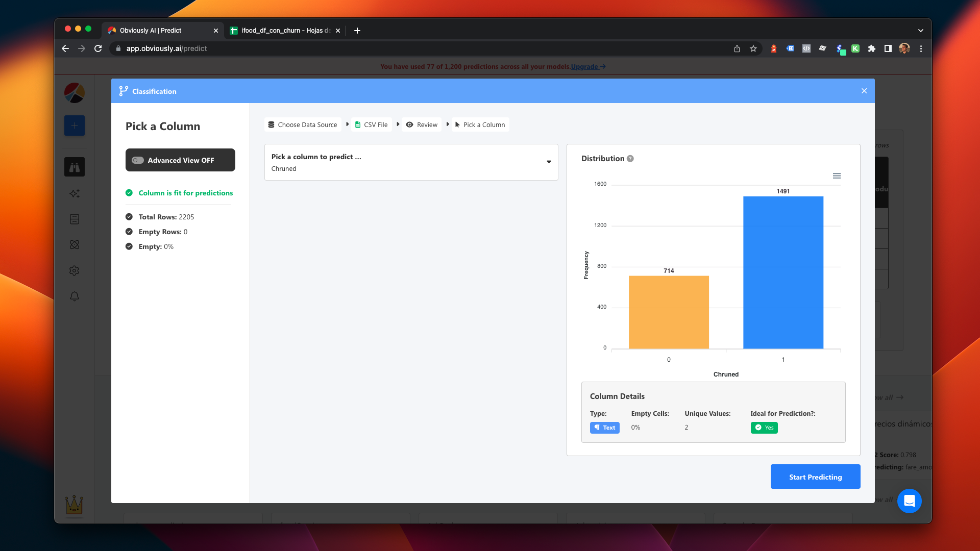Click the page share icon in address bar
Screen dimensions: 980x551
[737, 48]
